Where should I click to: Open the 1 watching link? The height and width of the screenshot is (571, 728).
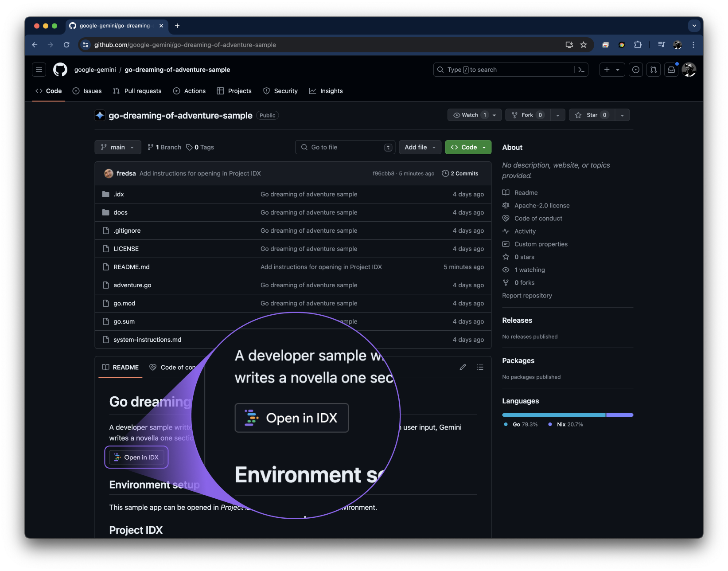529,270
